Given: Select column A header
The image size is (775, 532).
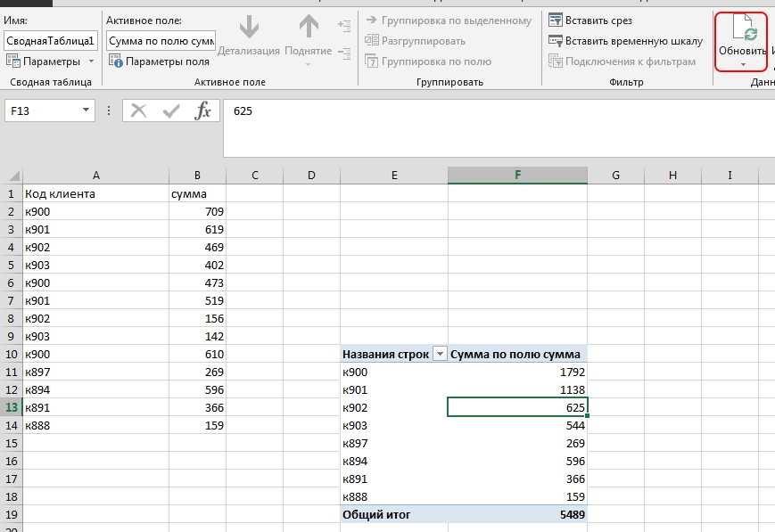Looking at the screenshot, I should coord(96,176).
